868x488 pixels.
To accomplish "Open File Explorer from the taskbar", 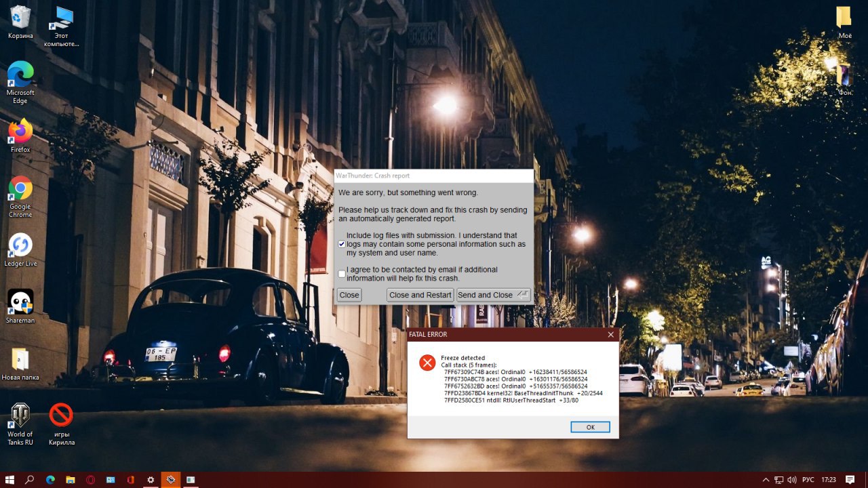I will coord(70,480).
